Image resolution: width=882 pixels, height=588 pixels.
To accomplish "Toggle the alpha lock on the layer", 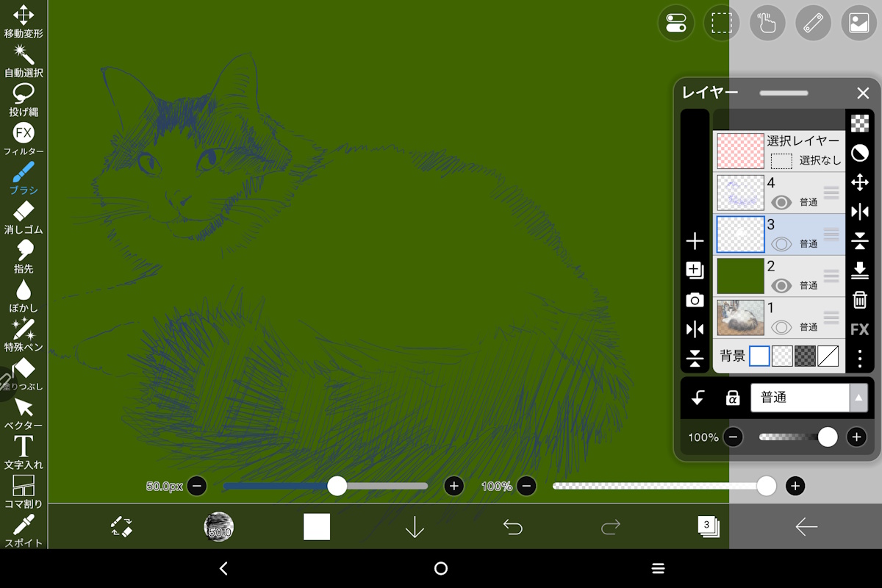I will click(x=733, y=398).
